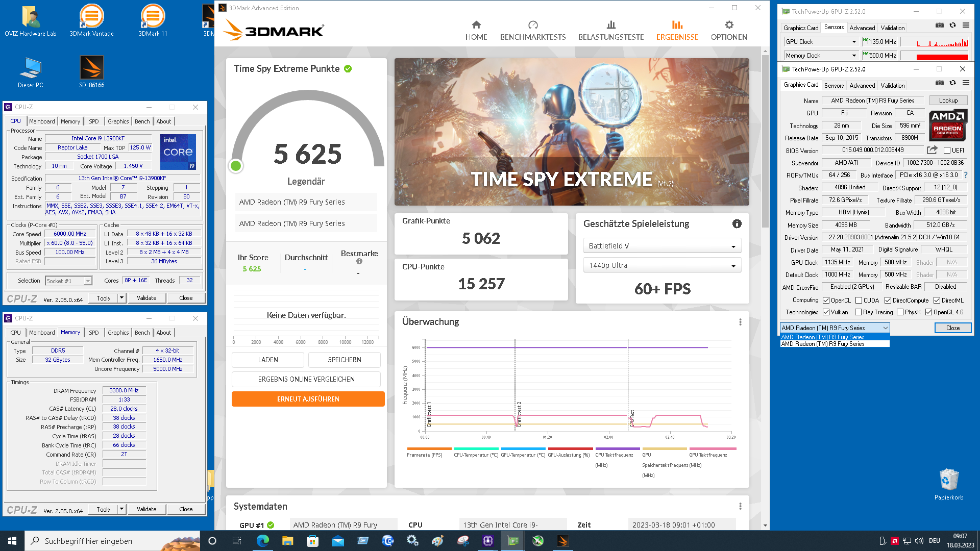Toggle PhysX checkbox in GPU-Z

[x=900, y=312]
